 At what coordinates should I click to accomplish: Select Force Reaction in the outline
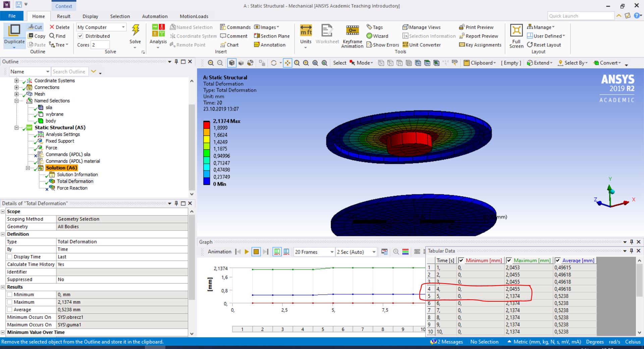coord(72,188)
